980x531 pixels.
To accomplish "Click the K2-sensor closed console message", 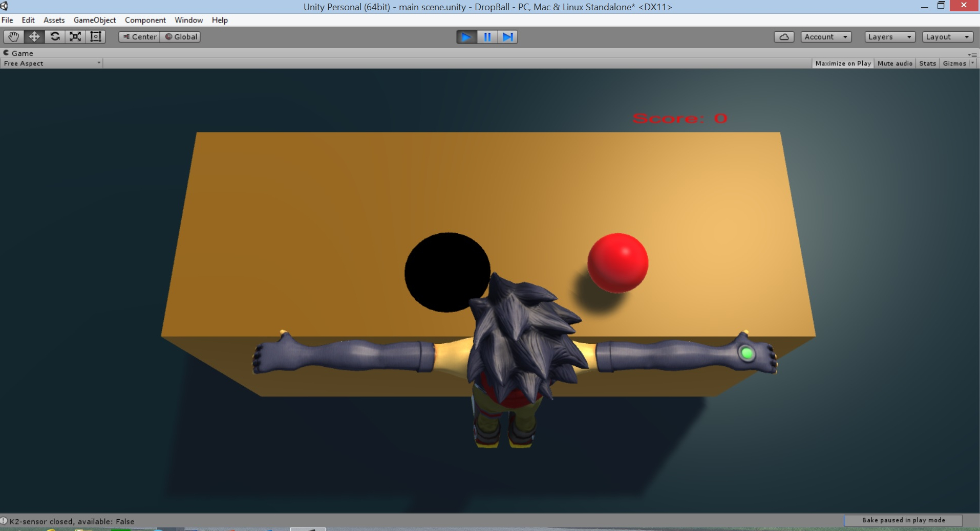I will (x=72, y=521).
